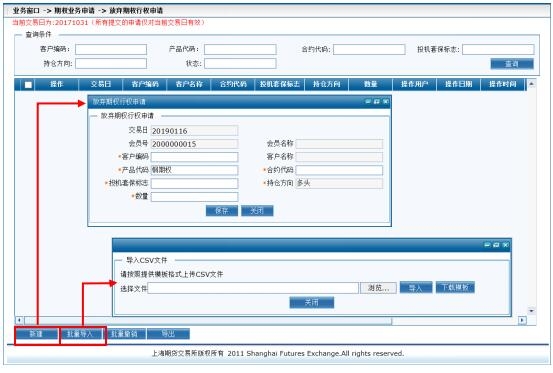
Task: Click the scroll-up arrow of the table
Action: 531,84
